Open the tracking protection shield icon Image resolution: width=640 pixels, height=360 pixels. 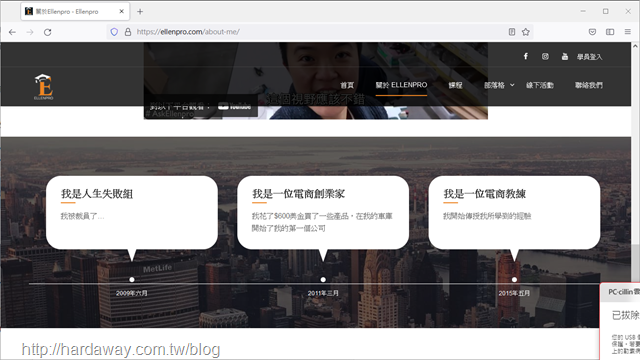coord(114,32)
